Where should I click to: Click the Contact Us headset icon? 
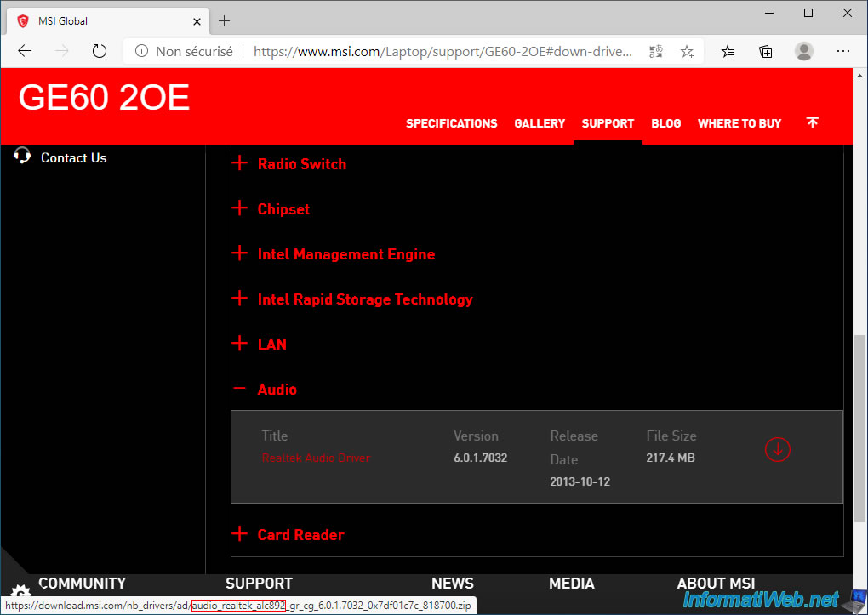(22, 156)
